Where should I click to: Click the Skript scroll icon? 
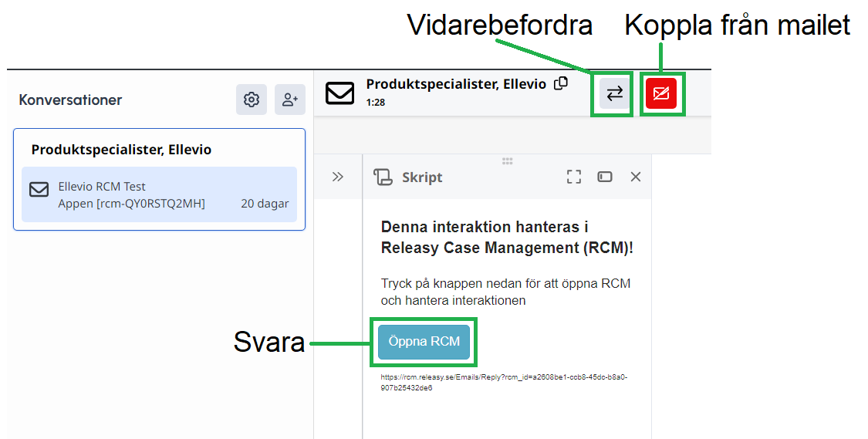383,177
